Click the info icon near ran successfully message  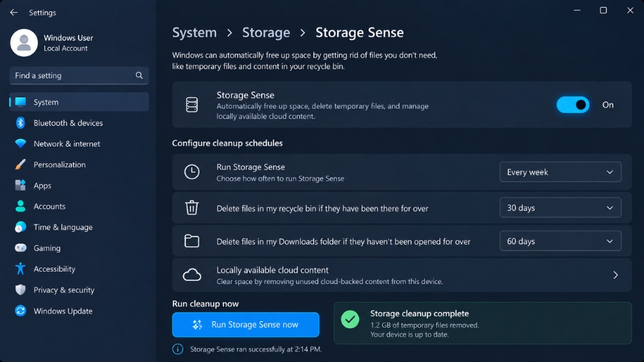(x=178, y=349)
